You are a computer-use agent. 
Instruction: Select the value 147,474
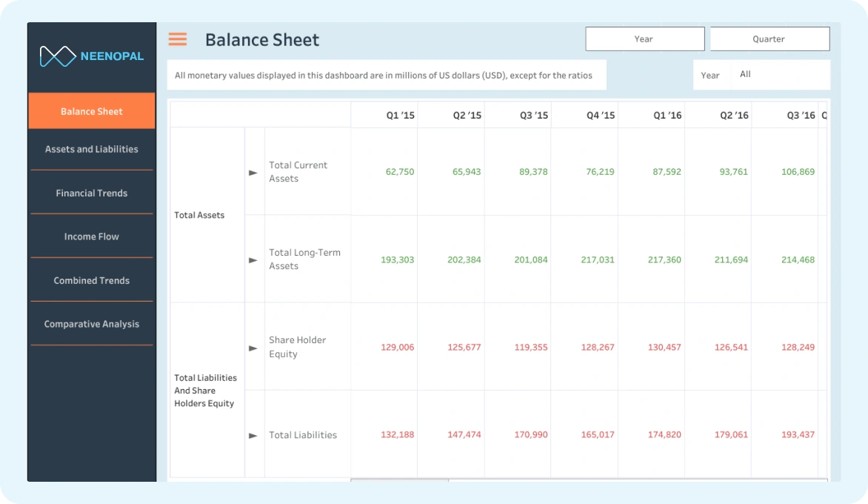point(464,435)
